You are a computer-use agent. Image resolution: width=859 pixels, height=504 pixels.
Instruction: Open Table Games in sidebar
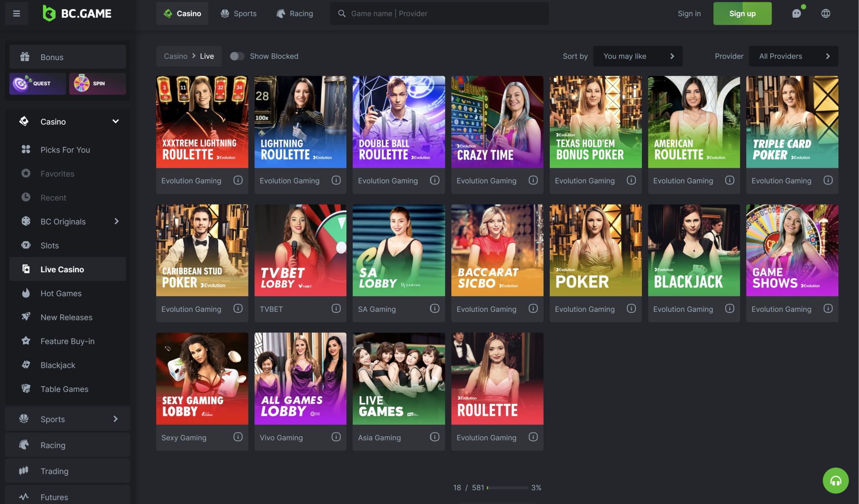click(68, 389)
